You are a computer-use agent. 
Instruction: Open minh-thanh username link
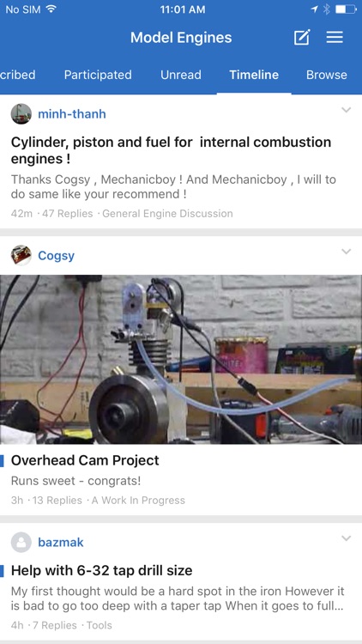coord(72,113)
